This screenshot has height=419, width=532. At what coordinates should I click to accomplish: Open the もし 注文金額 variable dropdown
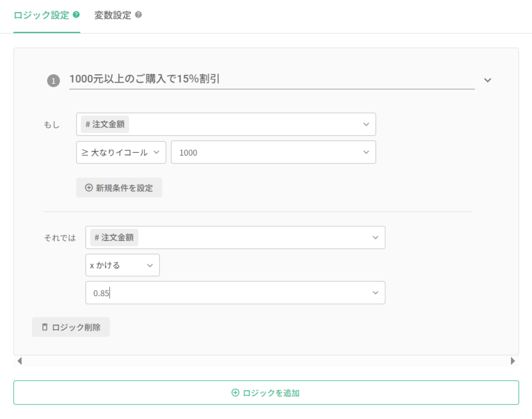[x=226, y=124]
